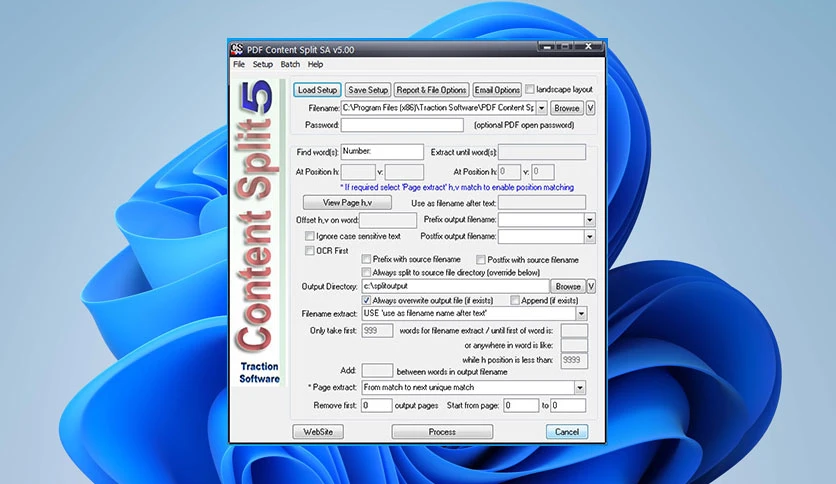Click the Offset h,v on word field
The height and width of the screenshot is (484, 836).
(388, 220)
